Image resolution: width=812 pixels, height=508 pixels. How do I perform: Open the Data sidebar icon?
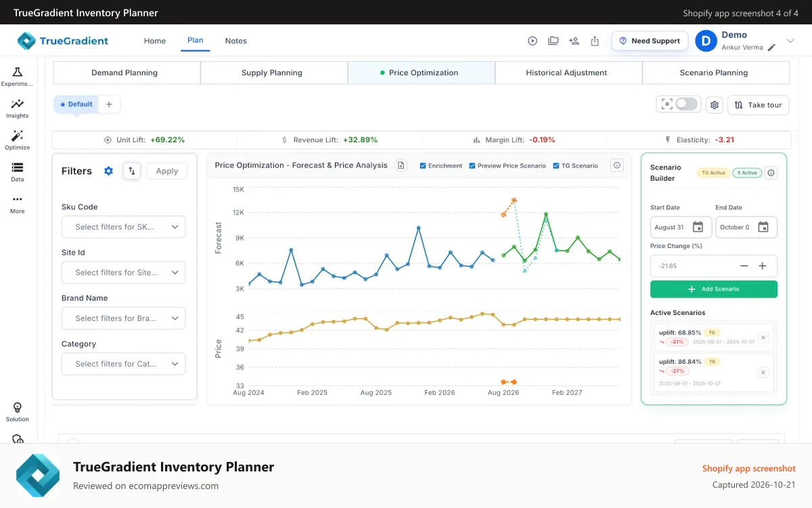pyautogui.click(x=17, y=167)
